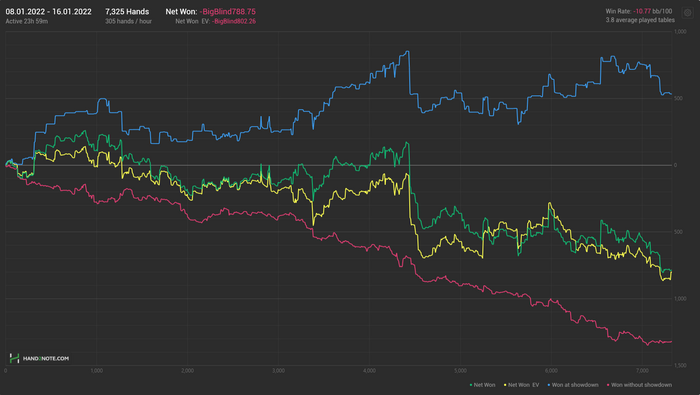
Task: Click the 305 hands / hour stat
Action: [x=128, y=21]
